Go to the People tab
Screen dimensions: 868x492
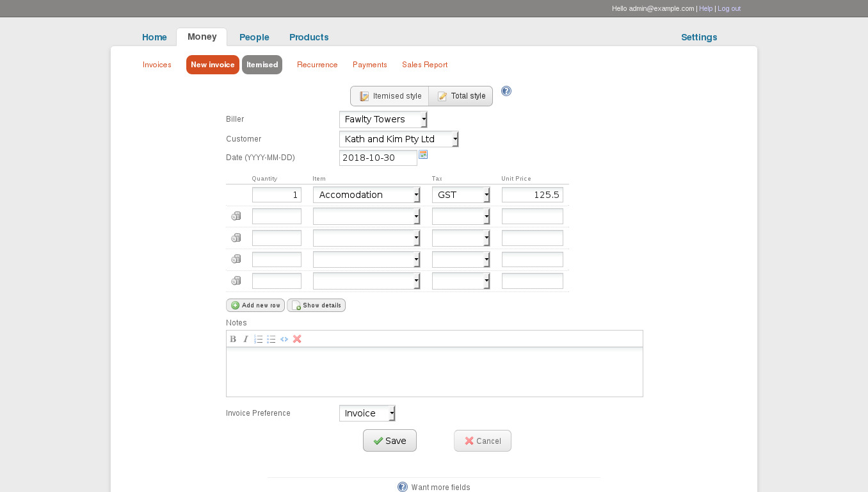point(254,37)
